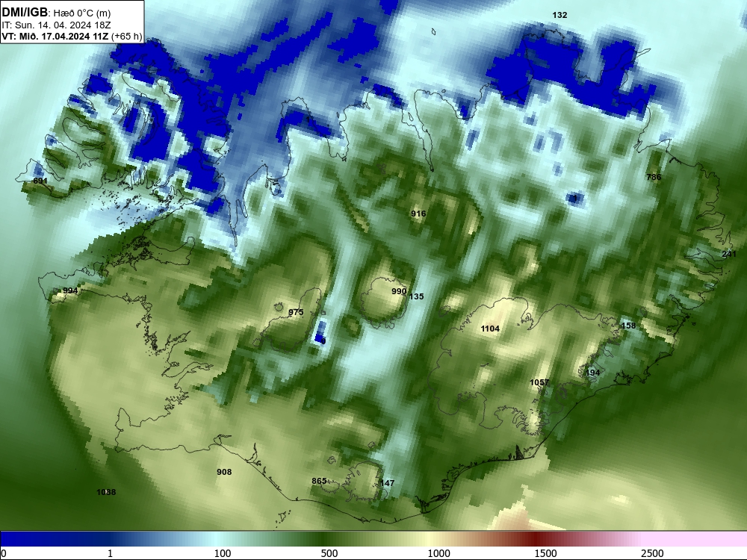Click the 908 value label on the map
Viewport: 747px width, 560px height.
click(224, 472)
